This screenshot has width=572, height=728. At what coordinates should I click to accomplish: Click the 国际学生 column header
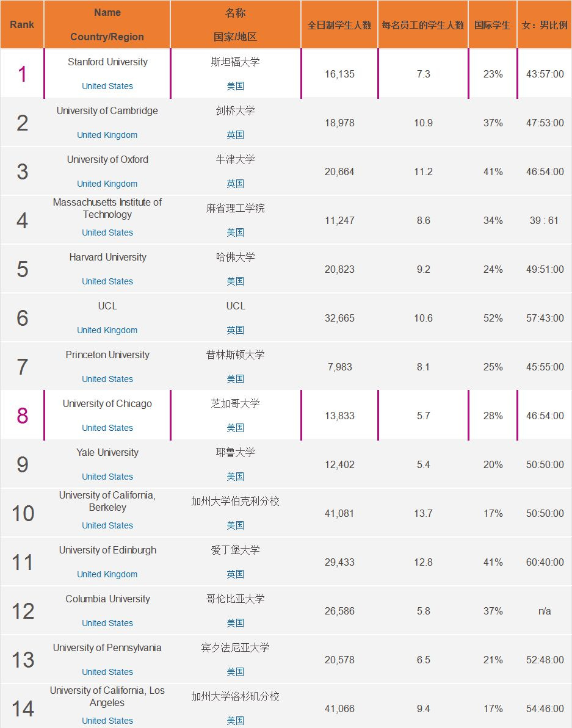pyautogui.click(x=492, y=25)
